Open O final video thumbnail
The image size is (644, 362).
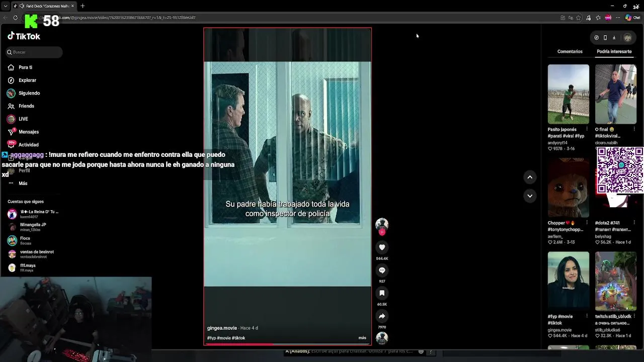[616, 94]
